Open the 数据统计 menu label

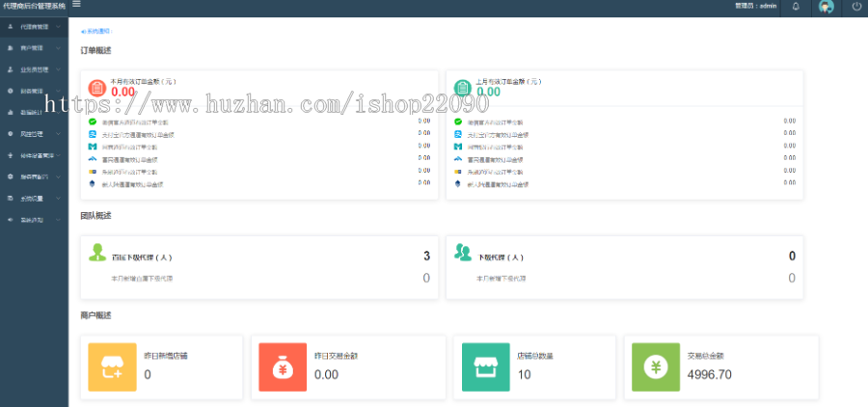[32, 113]
